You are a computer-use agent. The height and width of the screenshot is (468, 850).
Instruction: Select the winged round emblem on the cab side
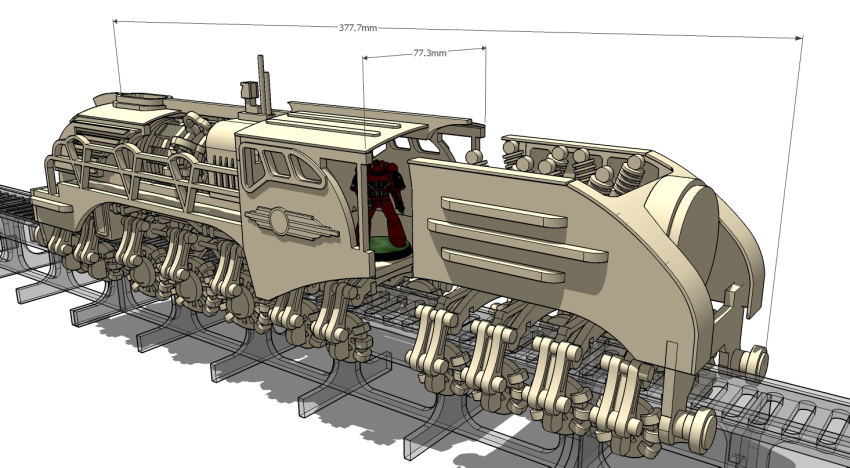(292, 223)
